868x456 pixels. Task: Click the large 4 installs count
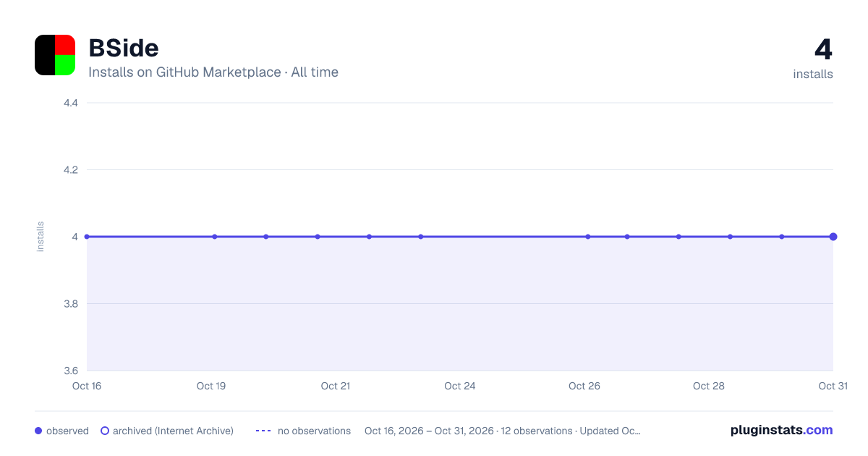coord(823,49)
